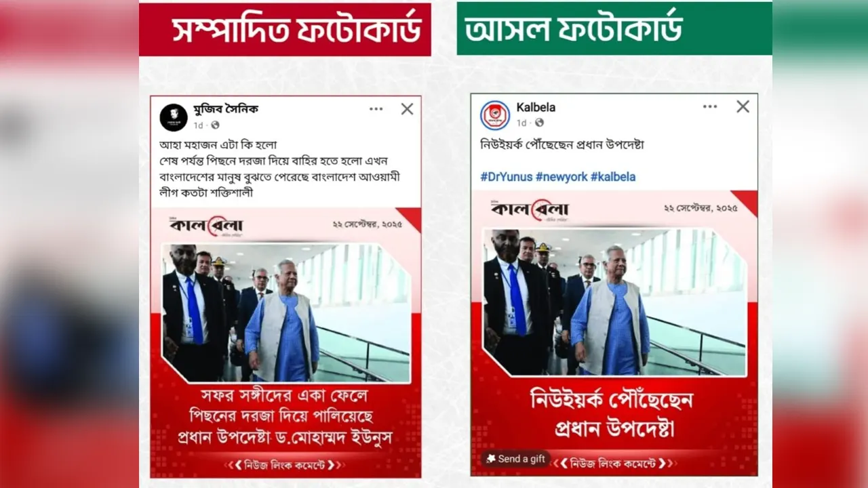
Task: Close the Kalbela post
Action: point(743,106)
